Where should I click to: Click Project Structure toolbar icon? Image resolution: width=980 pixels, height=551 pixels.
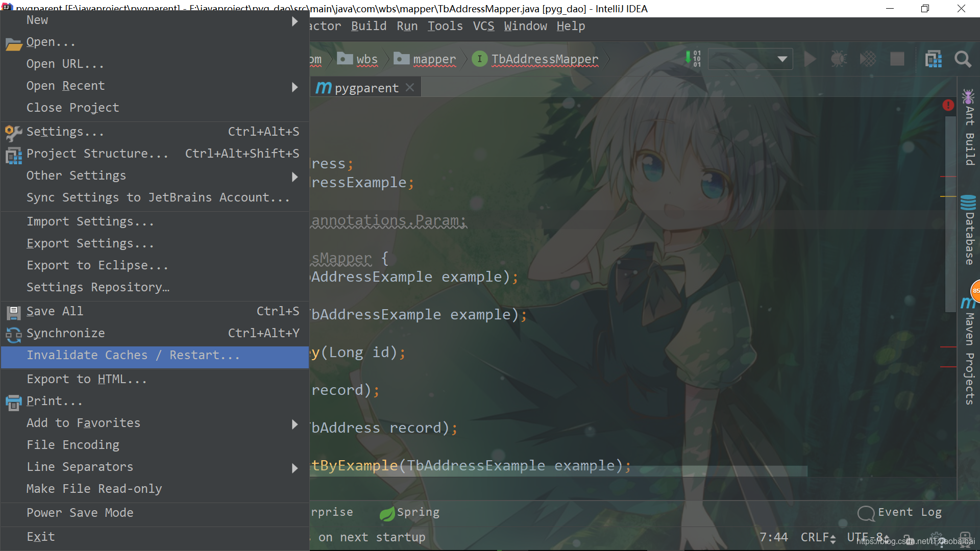point(934,59)
